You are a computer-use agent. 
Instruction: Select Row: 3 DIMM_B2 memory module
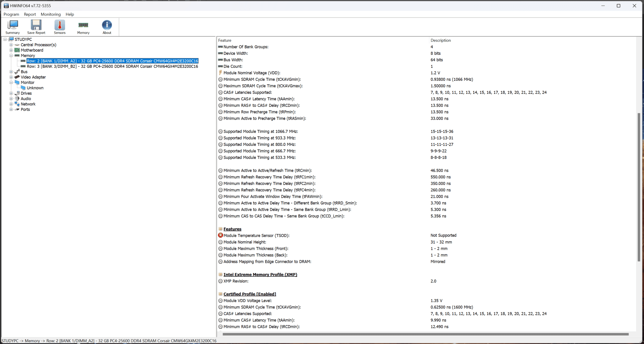pyautogui.click(x=112, y=66)
